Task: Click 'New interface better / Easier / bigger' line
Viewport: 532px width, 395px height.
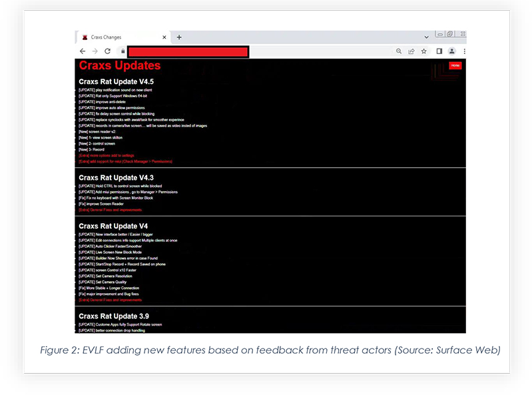Action: 116,234
